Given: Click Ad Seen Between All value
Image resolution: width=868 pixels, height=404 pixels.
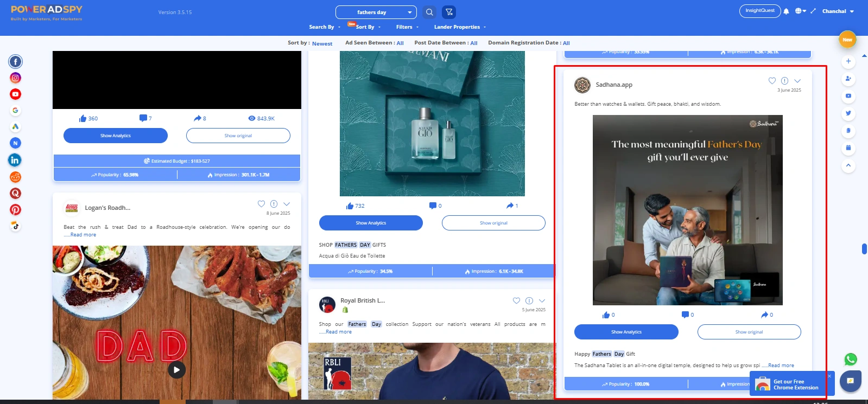Looking at the screenshot, I should tap(400, 43).
